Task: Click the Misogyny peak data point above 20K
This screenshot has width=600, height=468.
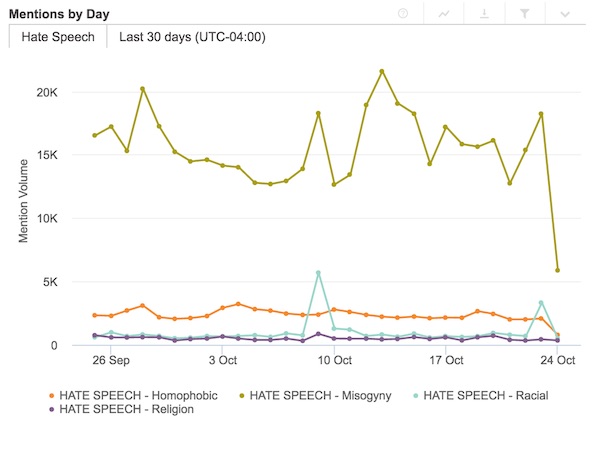Action: (382, 71)
